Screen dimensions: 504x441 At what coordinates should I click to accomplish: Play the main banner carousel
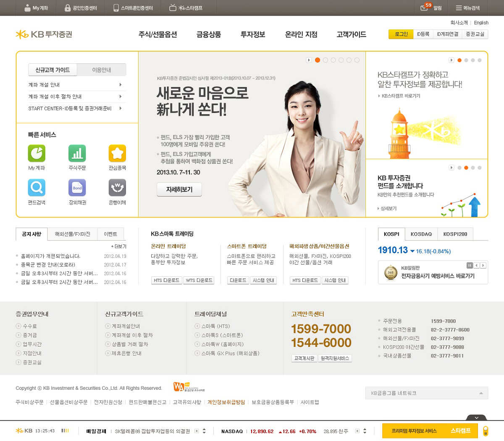(x=309, y=60)
